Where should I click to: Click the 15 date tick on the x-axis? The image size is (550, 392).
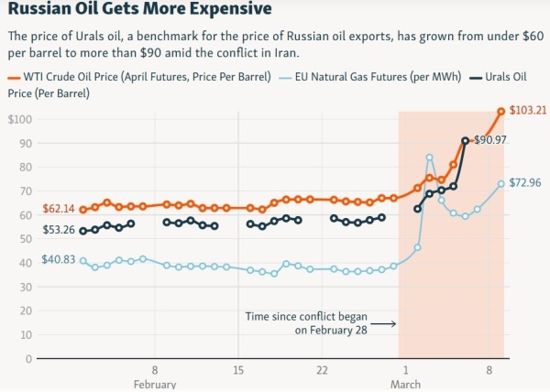point(238,369)
